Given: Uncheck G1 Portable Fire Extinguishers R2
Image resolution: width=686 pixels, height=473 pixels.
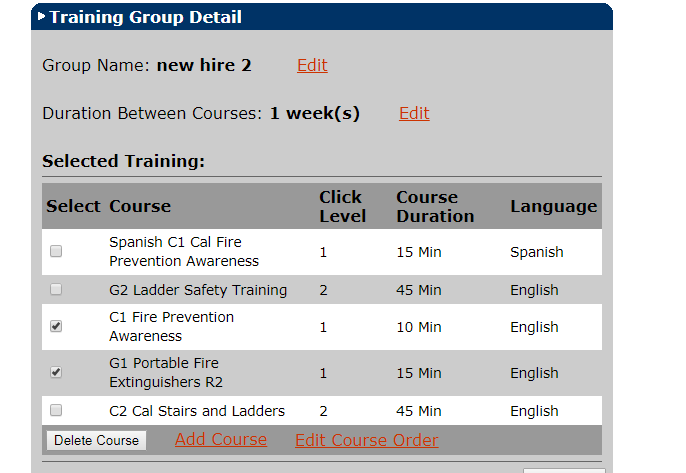Looking at the screenshot, I should pyautogui.click(x=56, y=372).
